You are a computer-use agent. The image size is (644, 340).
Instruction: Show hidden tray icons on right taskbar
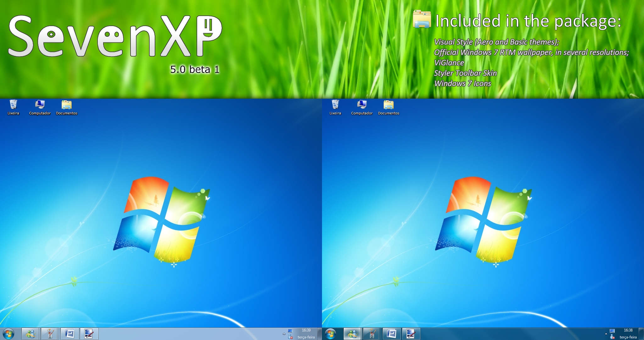pos(606,334)
